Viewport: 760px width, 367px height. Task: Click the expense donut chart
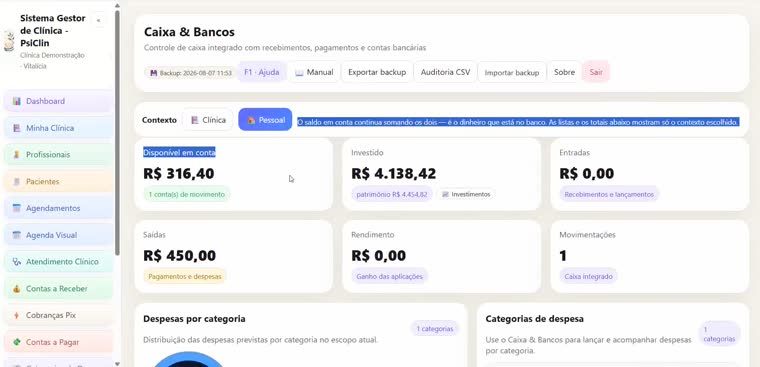pyautogui.click(x=189, y=360)
